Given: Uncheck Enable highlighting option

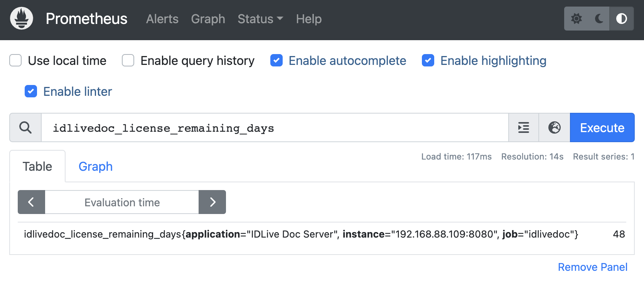Looking at the screenshot, I should click(428, 61).
